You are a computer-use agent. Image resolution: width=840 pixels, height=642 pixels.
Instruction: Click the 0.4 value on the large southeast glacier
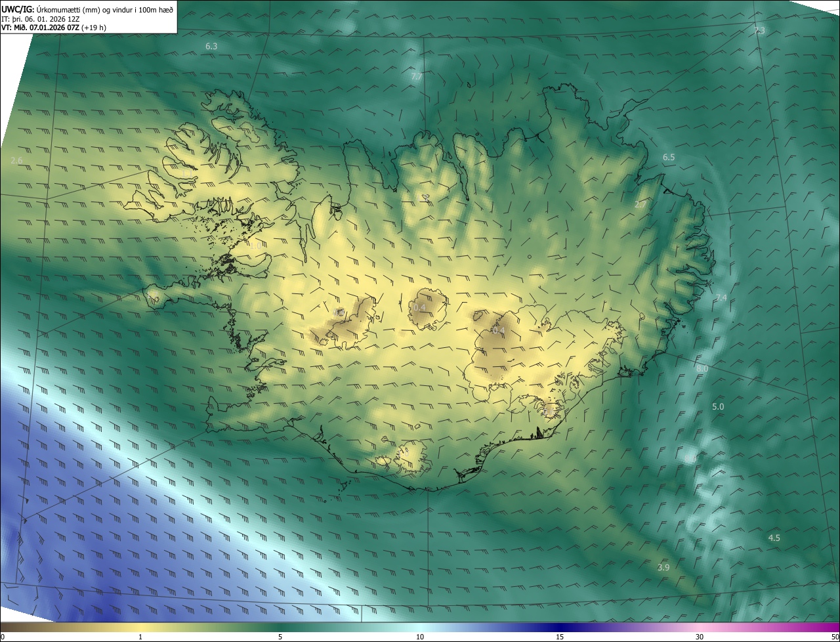pos(499,331)
